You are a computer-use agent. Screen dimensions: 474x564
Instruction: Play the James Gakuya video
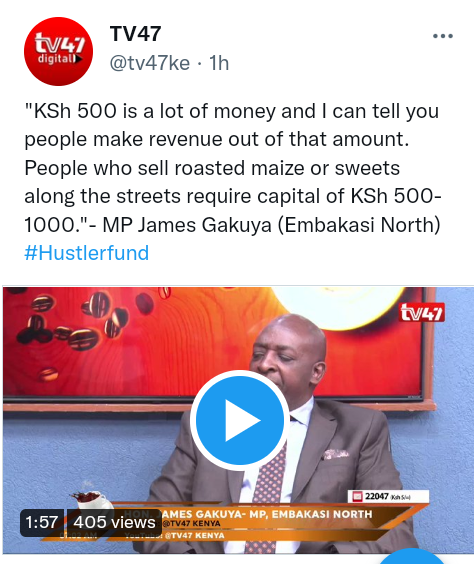coord(240,420)
